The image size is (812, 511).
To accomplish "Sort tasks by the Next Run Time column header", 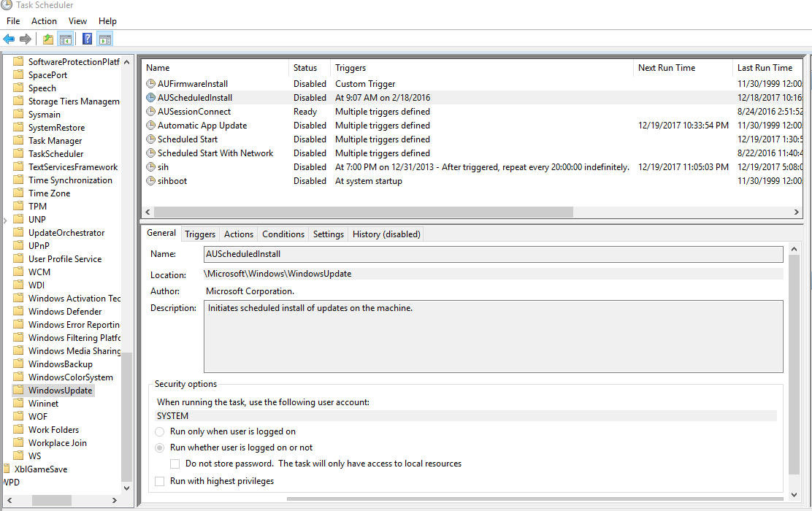I will point(666,68).
